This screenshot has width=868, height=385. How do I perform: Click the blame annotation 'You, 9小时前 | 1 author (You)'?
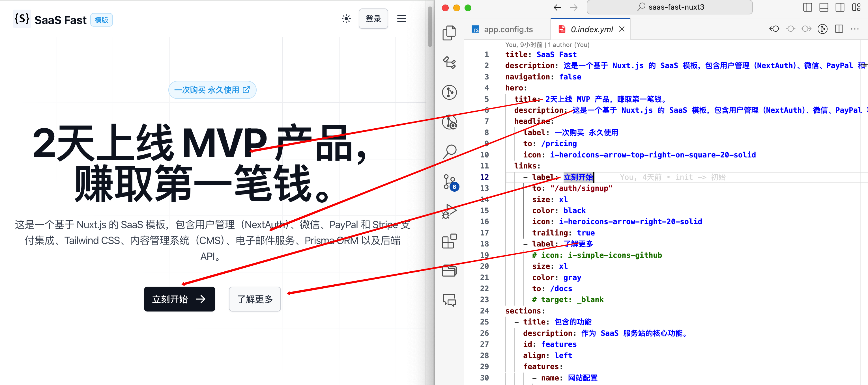point(547,45)
